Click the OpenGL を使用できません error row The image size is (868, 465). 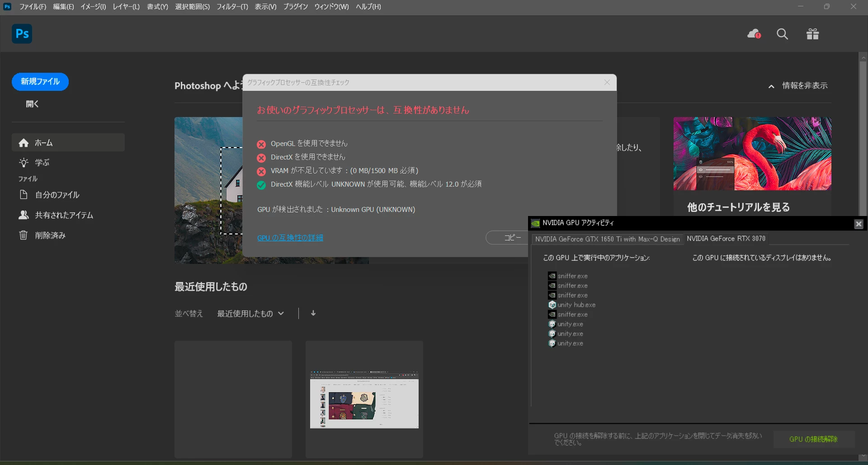tap(302, 144)
